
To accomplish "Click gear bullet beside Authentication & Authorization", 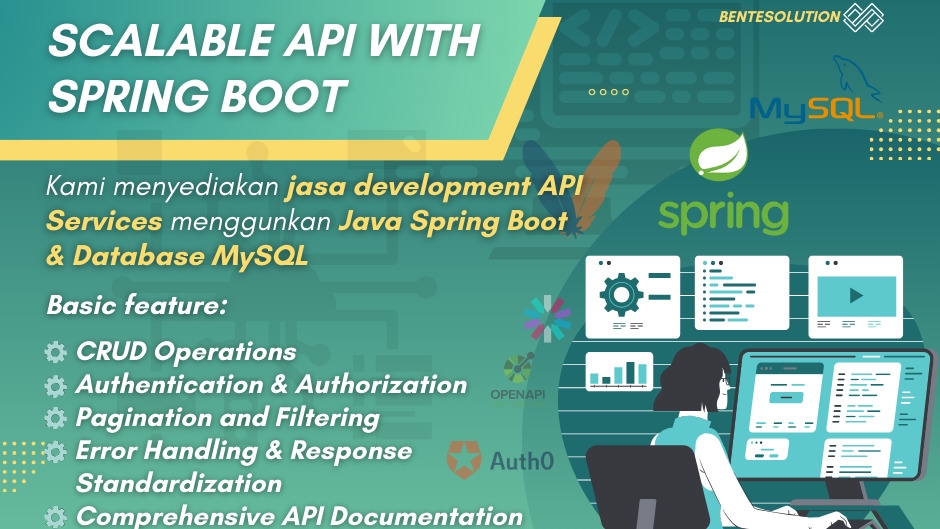I will point(56,386).
